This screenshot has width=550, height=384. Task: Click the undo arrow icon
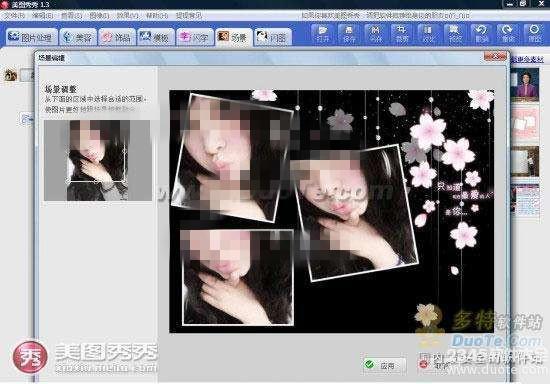[481, 34]
